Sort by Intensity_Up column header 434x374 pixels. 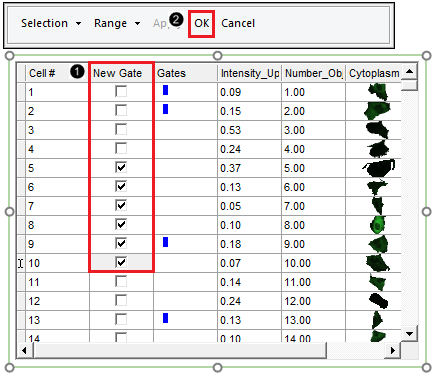coord(250,73)
